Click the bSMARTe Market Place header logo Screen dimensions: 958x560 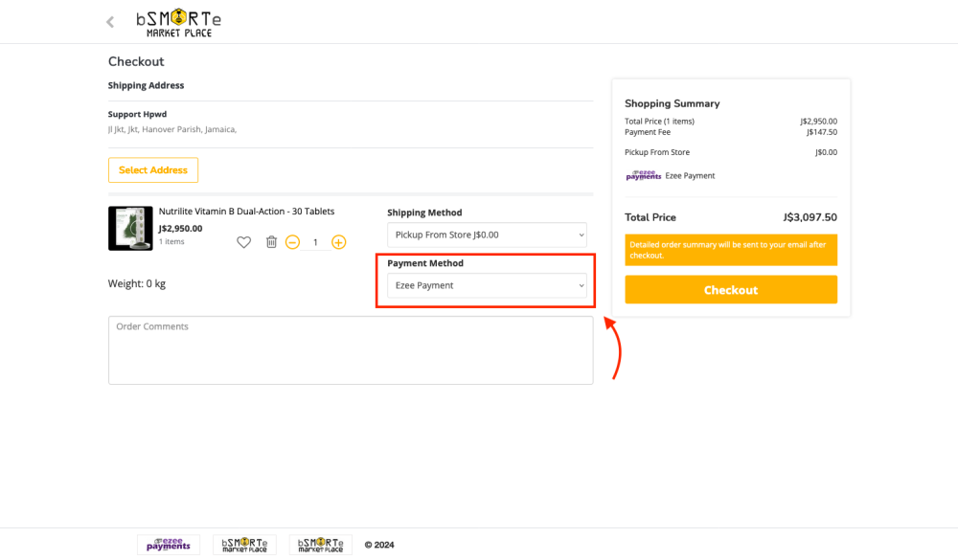[x=178, y=24]
